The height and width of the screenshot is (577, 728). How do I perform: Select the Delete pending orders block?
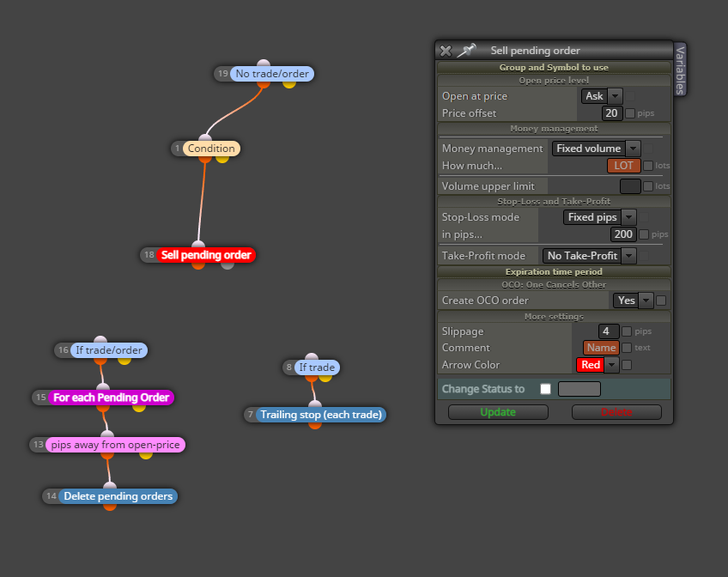point(118,496)
